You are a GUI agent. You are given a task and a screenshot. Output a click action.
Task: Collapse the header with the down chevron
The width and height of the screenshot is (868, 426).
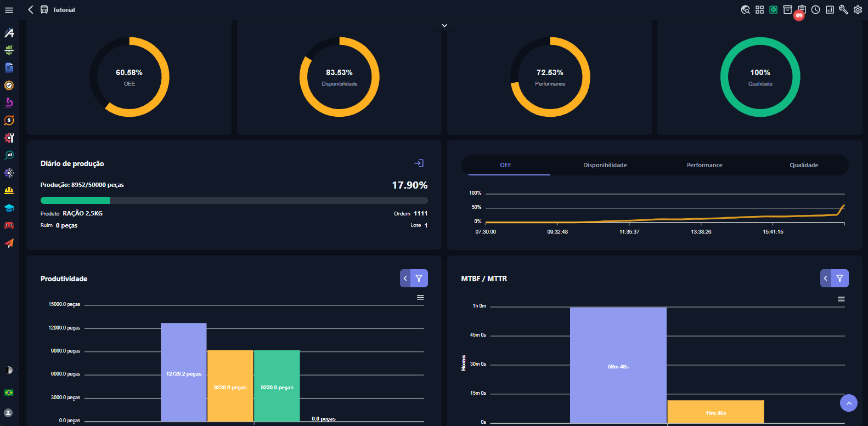444,26
